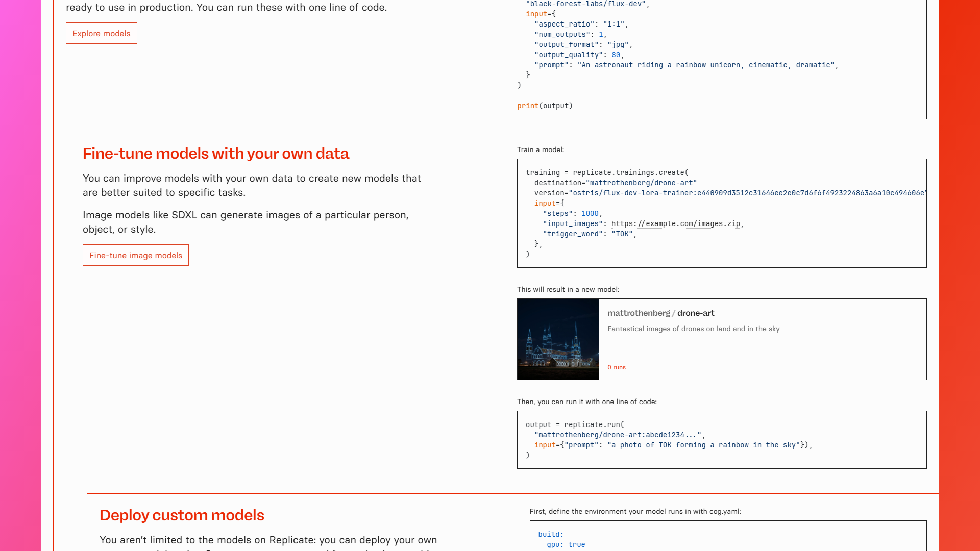Select the "0 runs" counter text

click(617, 367)
